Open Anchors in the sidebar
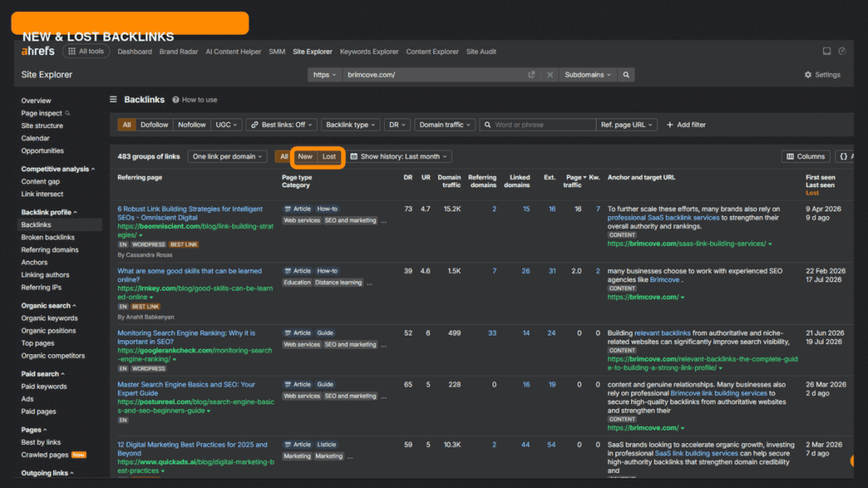 (x=34, y=263)
